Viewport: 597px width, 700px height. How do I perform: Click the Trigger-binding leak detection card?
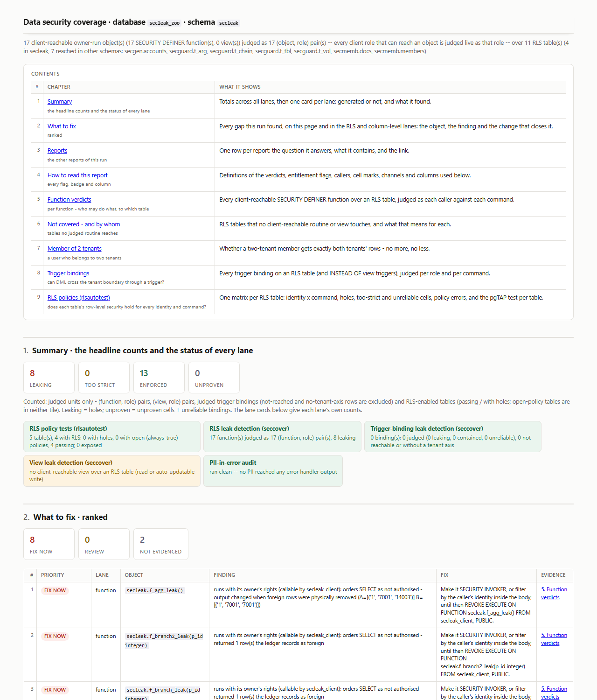pos(453,437)
